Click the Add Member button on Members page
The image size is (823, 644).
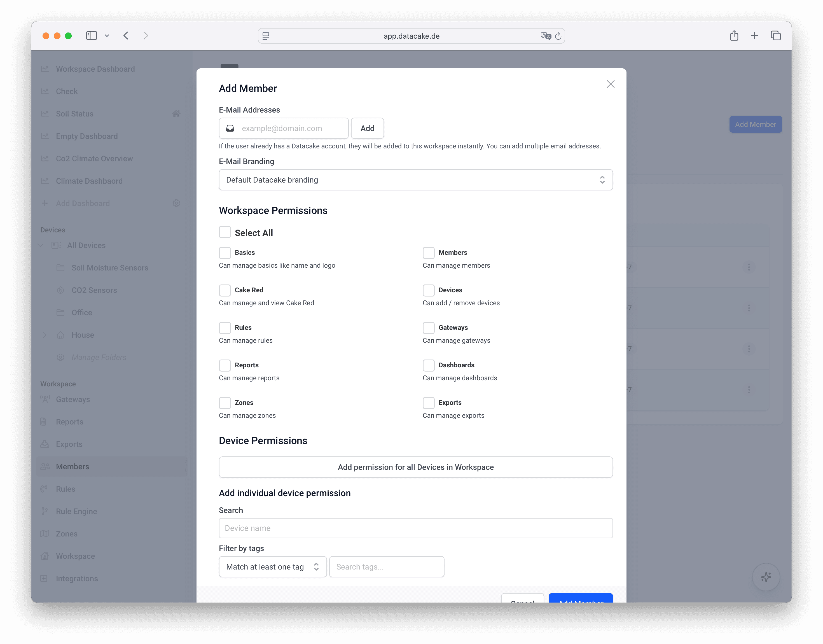pos(755,124)
